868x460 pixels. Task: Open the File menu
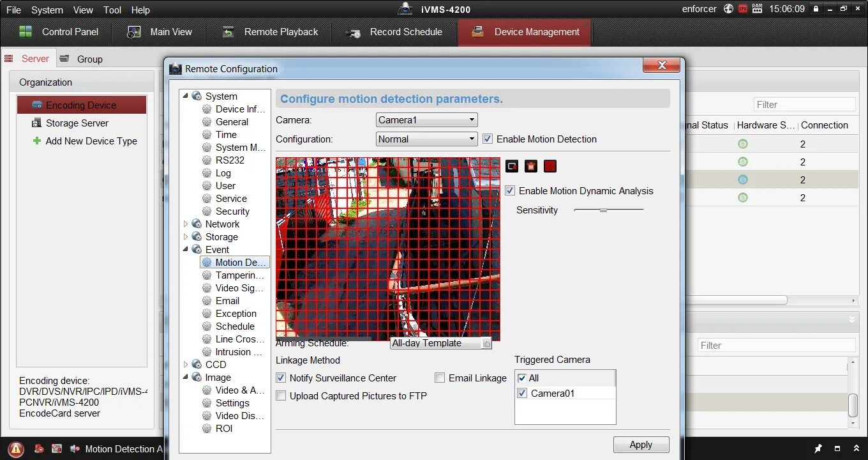click(13, 10)
